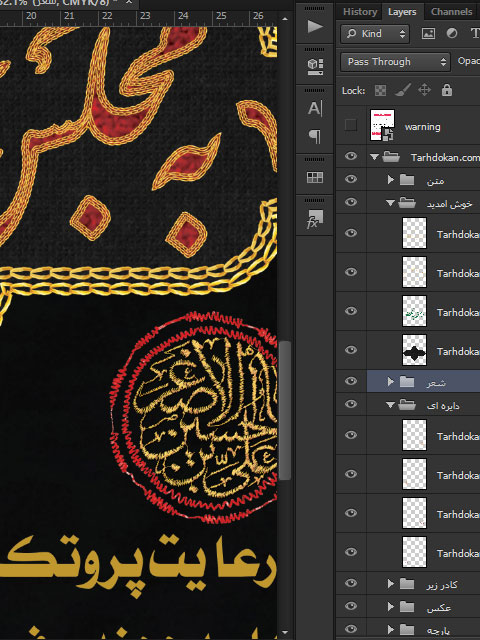Viewport: 480px width, 640px height.
Task: Switch to the Channels tab
Action: 451,12
